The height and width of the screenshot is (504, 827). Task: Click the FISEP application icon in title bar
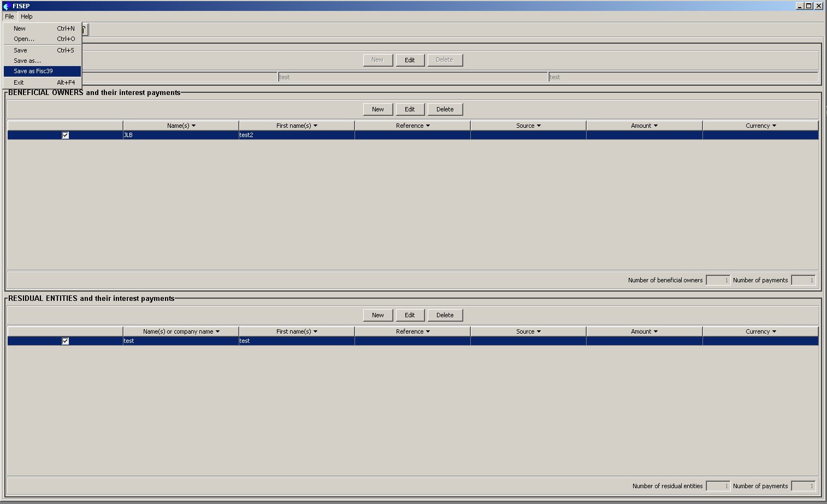(x=6, y=6)
